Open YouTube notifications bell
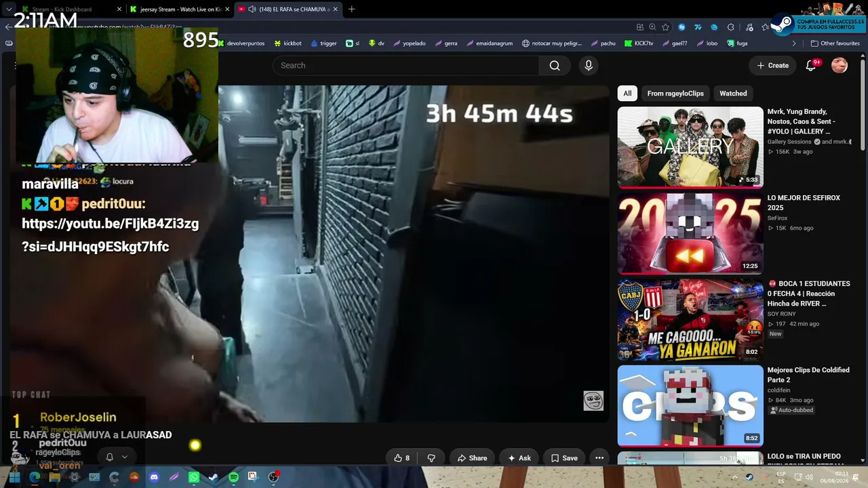The image size is (868, 488). (811, 66)
